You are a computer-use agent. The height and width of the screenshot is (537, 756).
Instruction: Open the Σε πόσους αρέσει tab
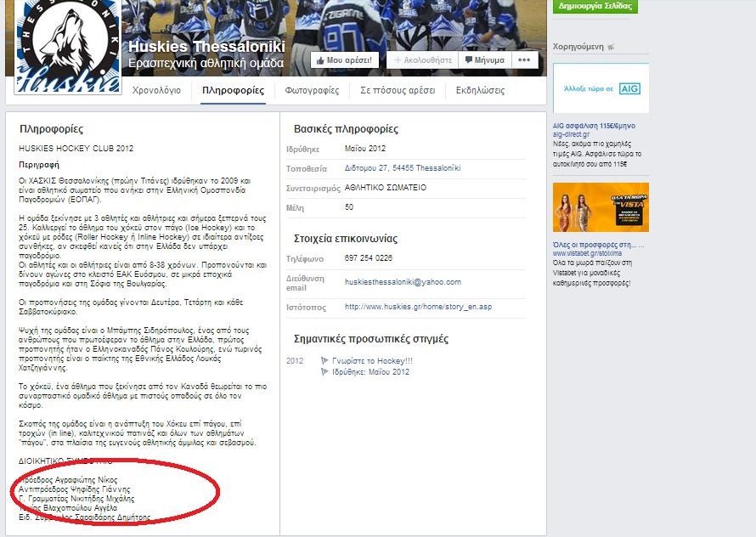coord(398,90)
